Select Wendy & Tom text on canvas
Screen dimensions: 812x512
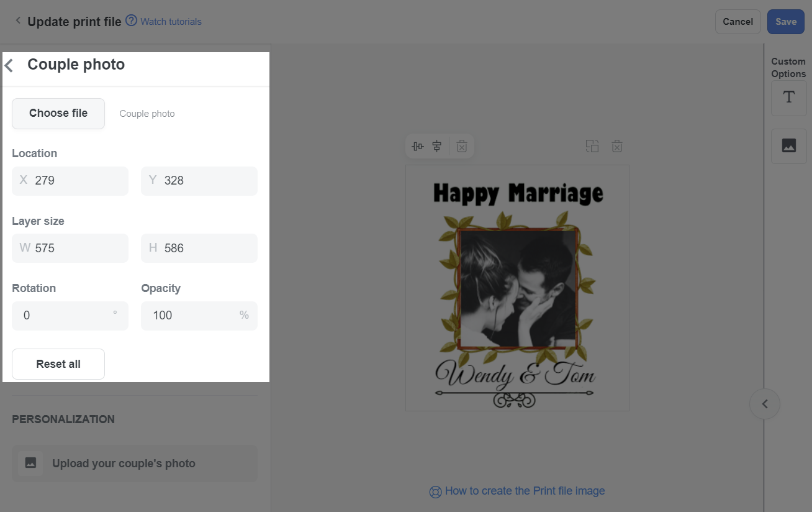(x=515, y=374)
